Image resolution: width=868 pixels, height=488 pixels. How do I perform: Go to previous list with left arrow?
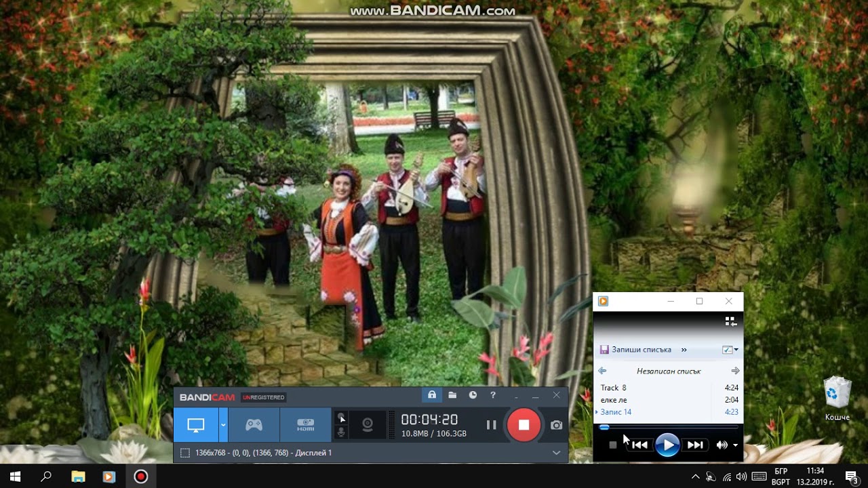pos(602,371)
